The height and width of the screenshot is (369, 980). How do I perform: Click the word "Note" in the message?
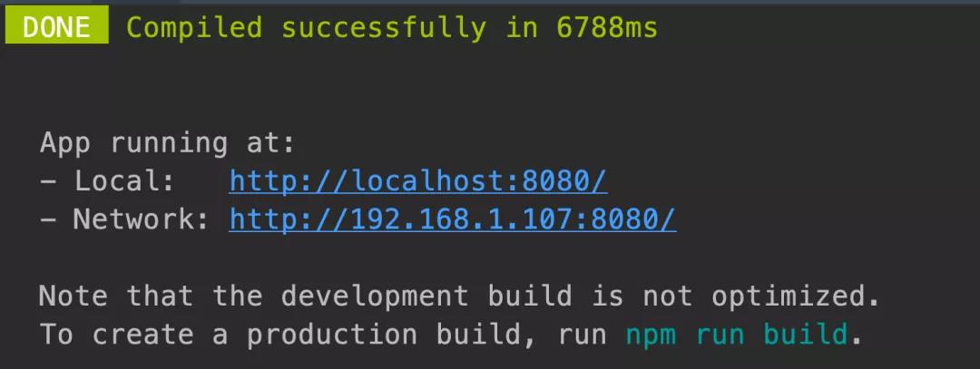73,296
